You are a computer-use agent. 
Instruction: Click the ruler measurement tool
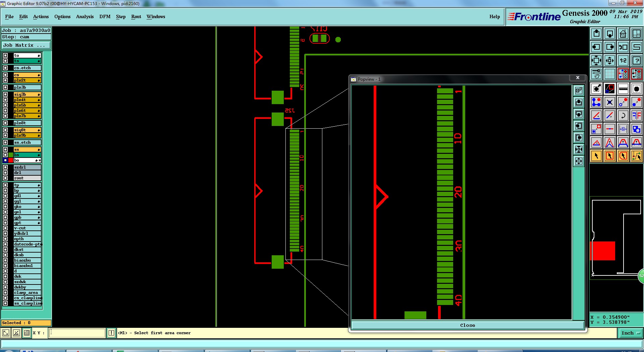click(623, 89)
